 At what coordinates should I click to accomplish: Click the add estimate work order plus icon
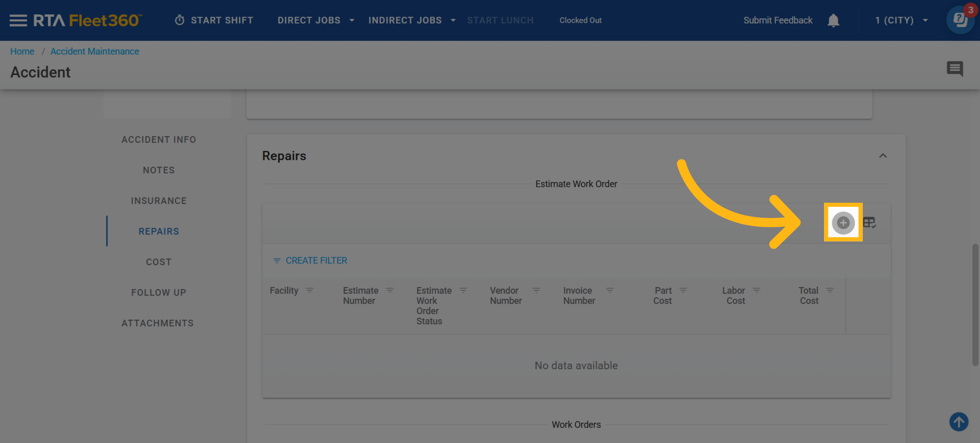pyautogui.click(x=843, y=223)
